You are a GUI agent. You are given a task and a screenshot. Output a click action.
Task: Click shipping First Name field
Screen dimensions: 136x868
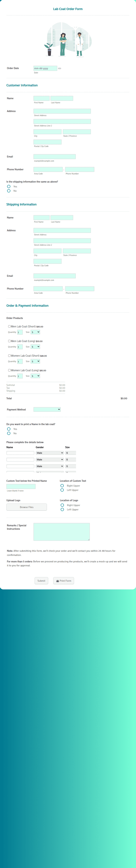(42, 218)
